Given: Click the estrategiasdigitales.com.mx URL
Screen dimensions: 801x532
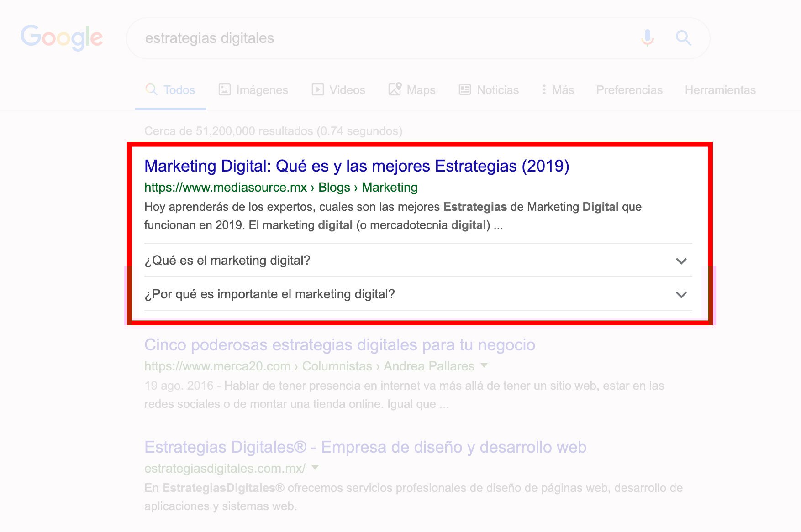Looking at the screenshot, I should coord(225,469).
